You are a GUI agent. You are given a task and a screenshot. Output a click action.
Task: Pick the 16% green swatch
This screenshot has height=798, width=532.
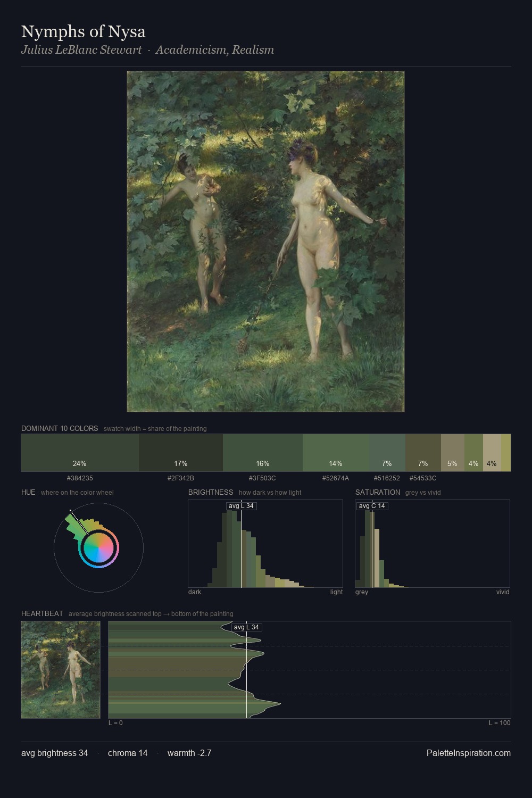pos(263,453)
